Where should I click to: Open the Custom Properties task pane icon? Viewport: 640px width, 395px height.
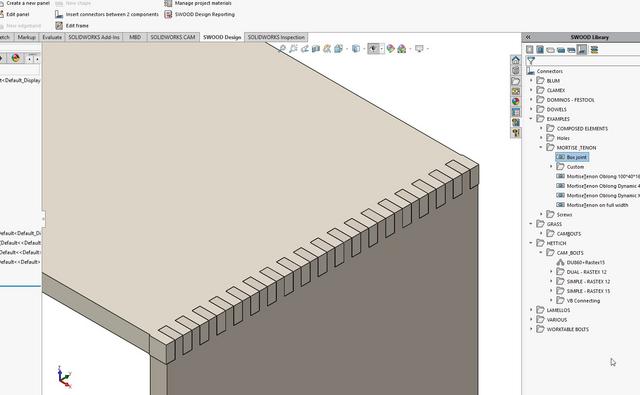click(516, 112)
